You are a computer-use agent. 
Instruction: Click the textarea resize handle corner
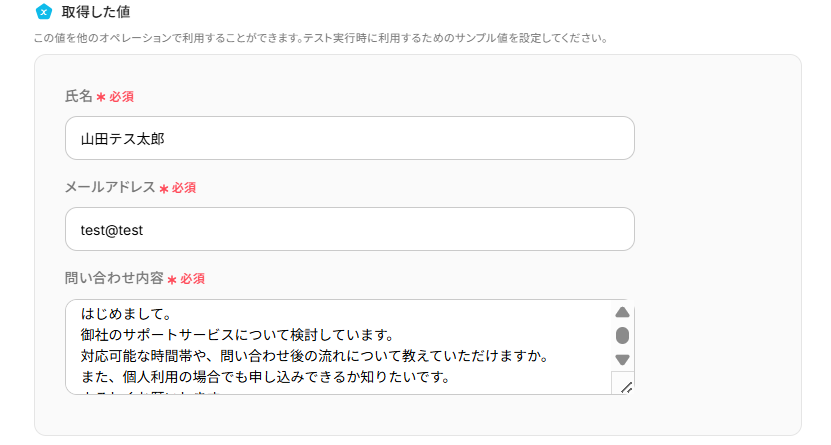[x=625, y=386]
